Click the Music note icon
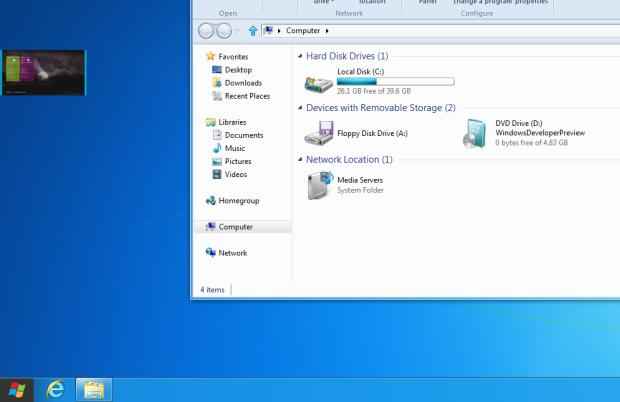This screenshot has width=620, height=402. pos(217,148)
